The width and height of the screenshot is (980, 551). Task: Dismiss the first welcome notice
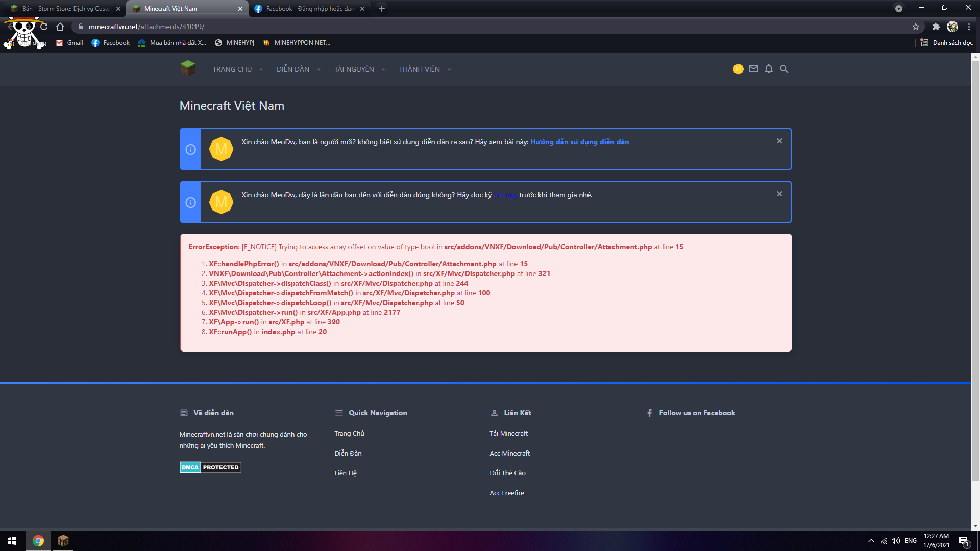click(779, 141)
